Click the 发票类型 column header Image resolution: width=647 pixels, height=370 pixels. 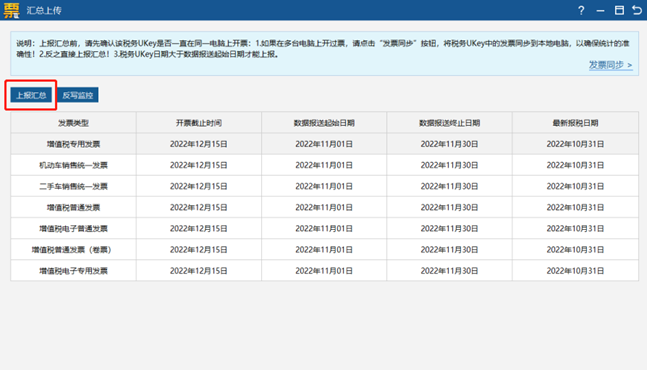point(73,123)
